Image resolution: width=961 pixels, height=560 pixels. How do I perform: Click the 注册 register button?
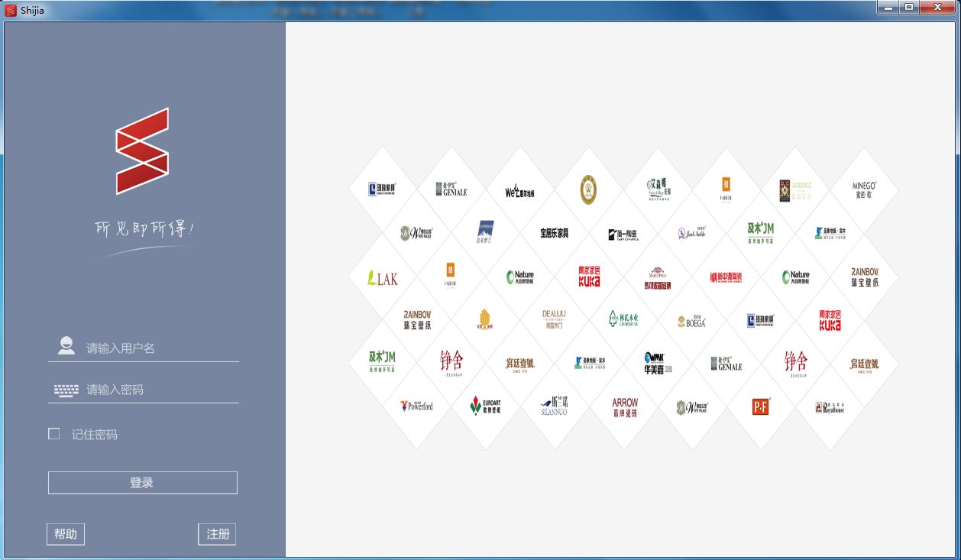click(x=218, y=534)
